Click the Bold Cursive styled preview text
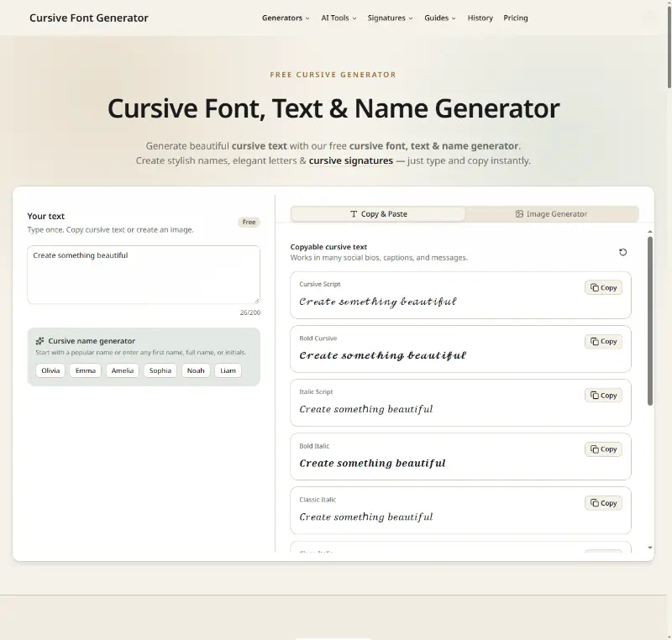672x640 pixels. [x=383, y=355]
